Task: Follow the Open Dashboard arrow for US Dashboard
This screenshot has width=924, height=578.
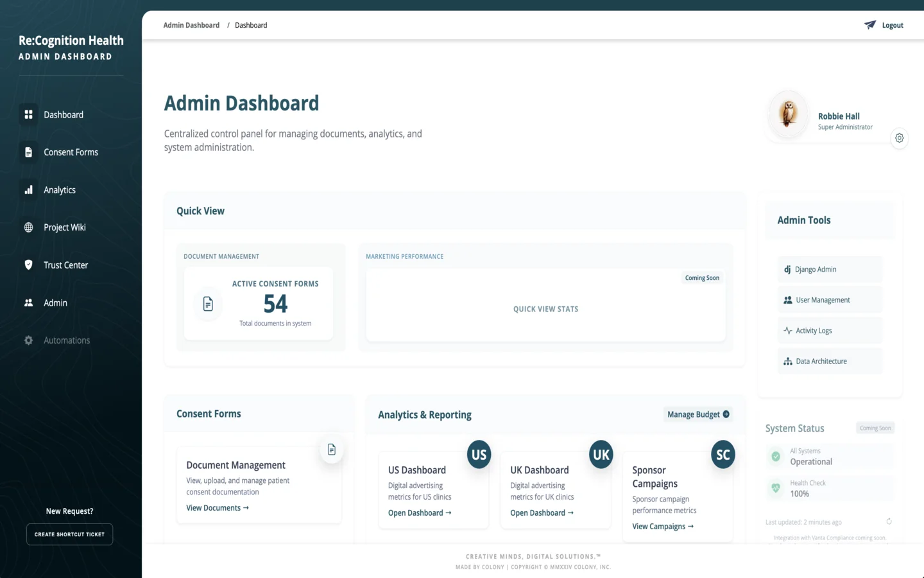Action: tap(420, 512)
